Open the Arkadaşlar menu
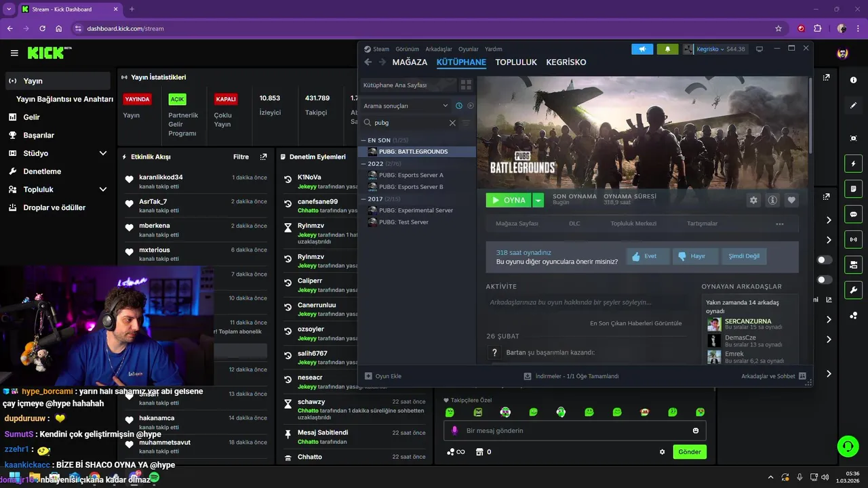The height and width of the screenshot is (488, 868). (x=439, y=49)
